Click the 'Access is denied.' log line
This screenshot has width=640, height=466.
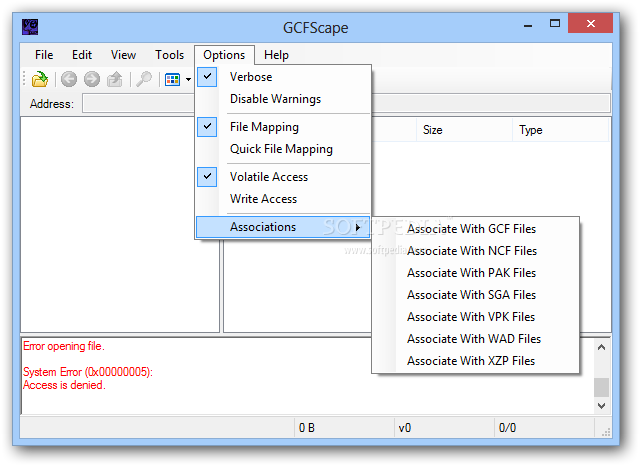(x=64, y=385)
